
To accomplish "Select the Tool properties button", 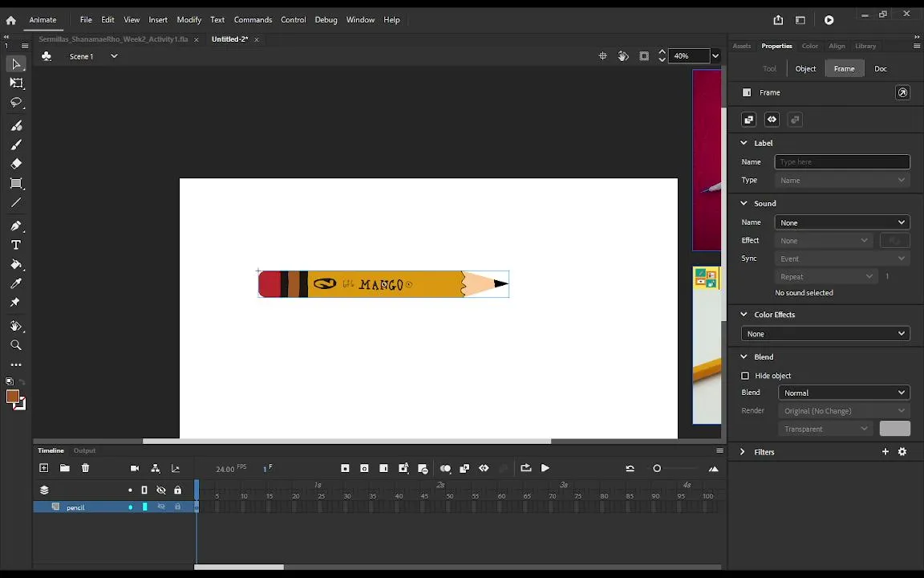I will pyautogui.click(x=770, y=69).
